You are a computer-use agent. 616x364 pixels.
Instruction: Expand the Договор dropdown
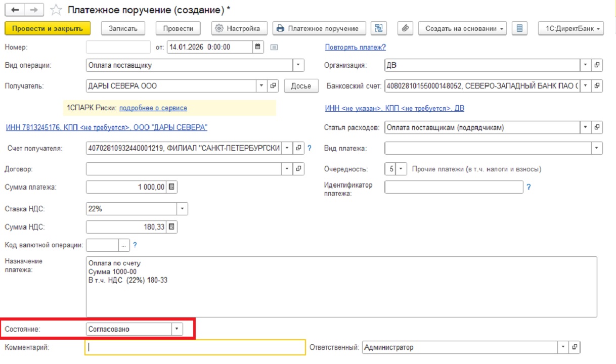coord(287,168)
